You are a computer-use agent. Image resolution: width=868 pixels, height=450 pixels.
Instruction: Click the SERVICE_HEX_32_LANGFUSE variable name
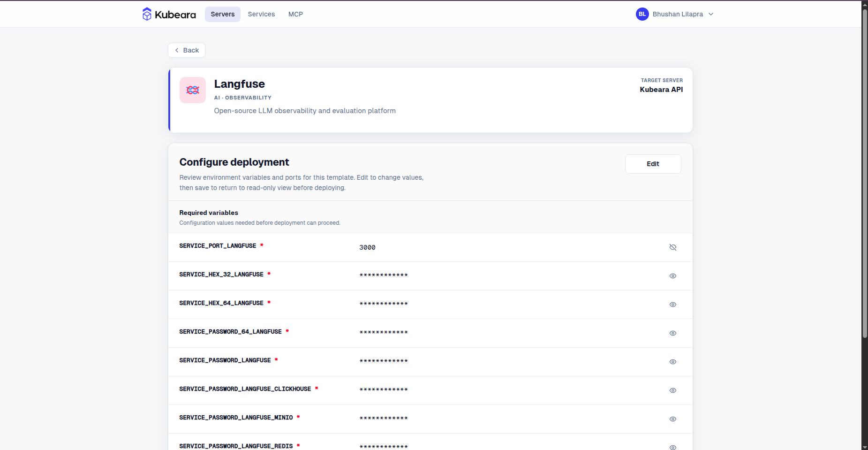coord(221,275)
